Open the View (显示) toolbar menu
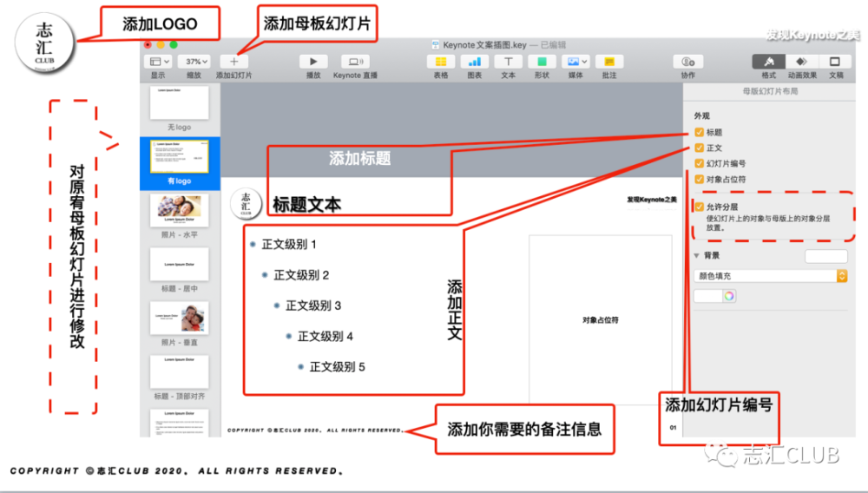868x493 pixels. coord(158,62)
